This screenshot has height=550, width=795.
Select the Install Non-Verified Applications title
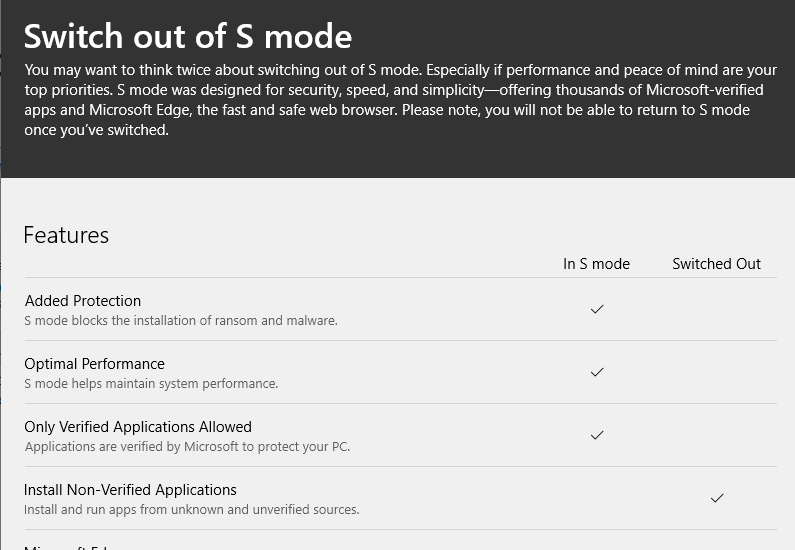click(x=130, y=490)
